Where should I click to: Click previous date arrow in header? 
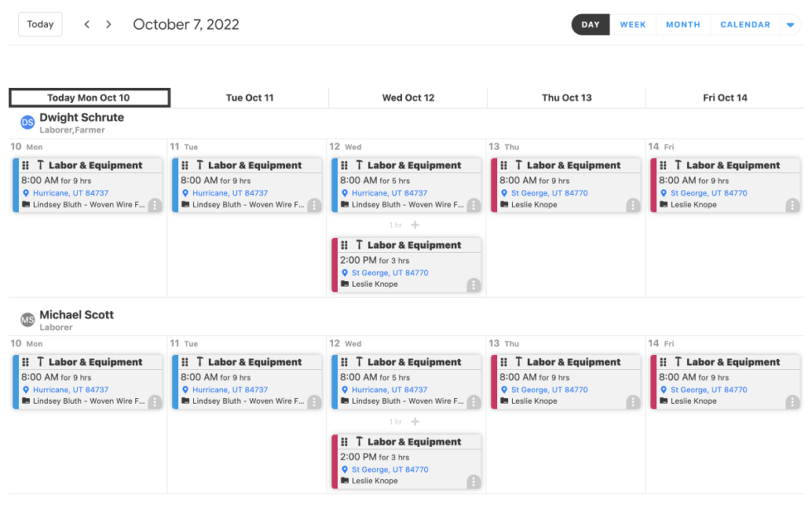pos(87,25)
